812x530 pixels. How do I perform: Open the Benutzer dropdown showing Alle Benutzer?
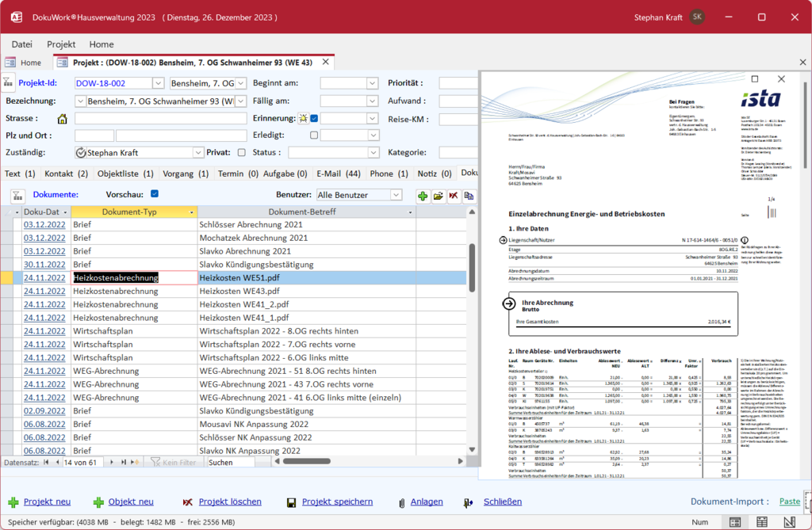click(396, 195)
